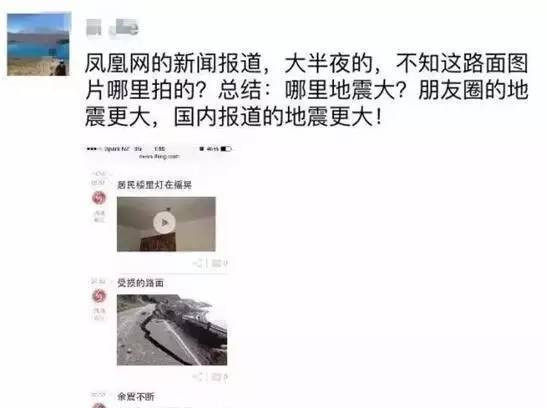This screenshot has width=547, height=408.
Task: Tap the Phoenix logo beside 余震不断
Action: coord(99,406)
